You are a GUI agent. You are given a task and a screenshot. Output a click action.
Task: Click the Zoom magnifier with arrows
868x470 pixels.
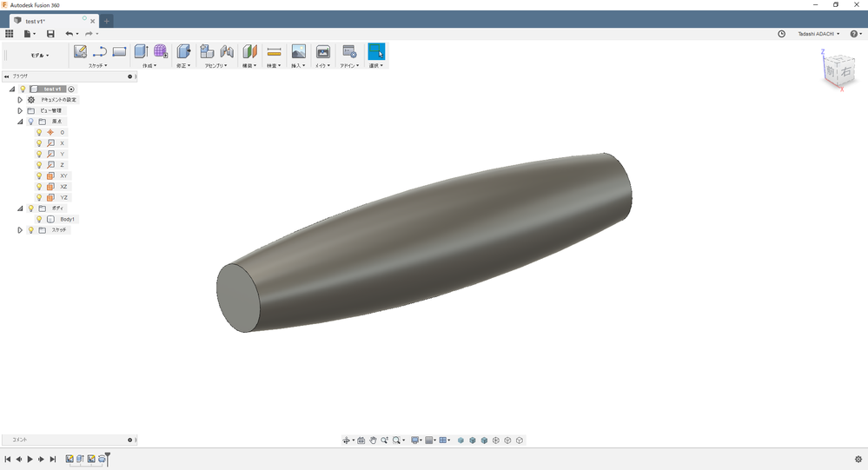coord(384,440)
